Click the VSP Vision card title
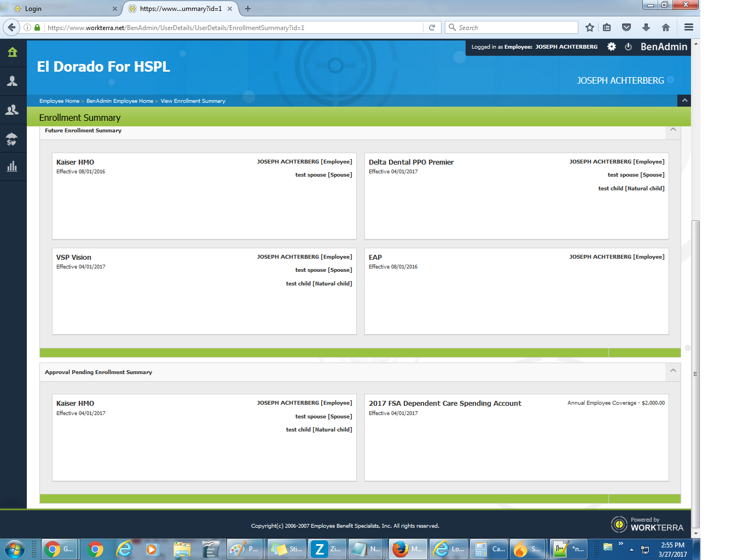This screenshot has height=560, width=743. click(x=74, y=258)
